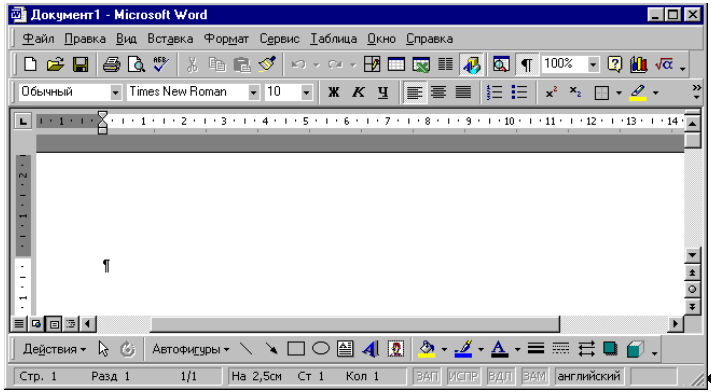This screenshot has height=392, width=711.
Task: Open the Вставка menu
Action: click(x=170, y=39)
